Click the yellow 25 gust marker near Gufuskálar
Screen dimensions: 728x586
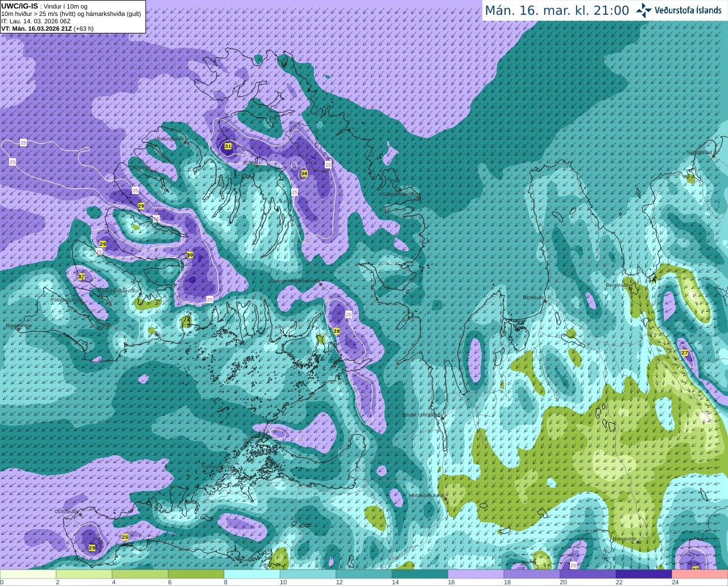(x=125, y=537)
